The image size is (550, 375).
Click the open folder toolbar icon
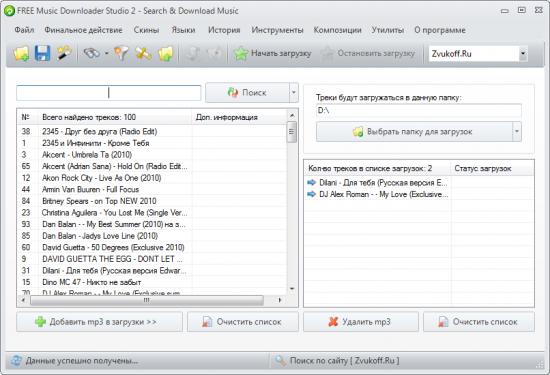pos(21,54)
